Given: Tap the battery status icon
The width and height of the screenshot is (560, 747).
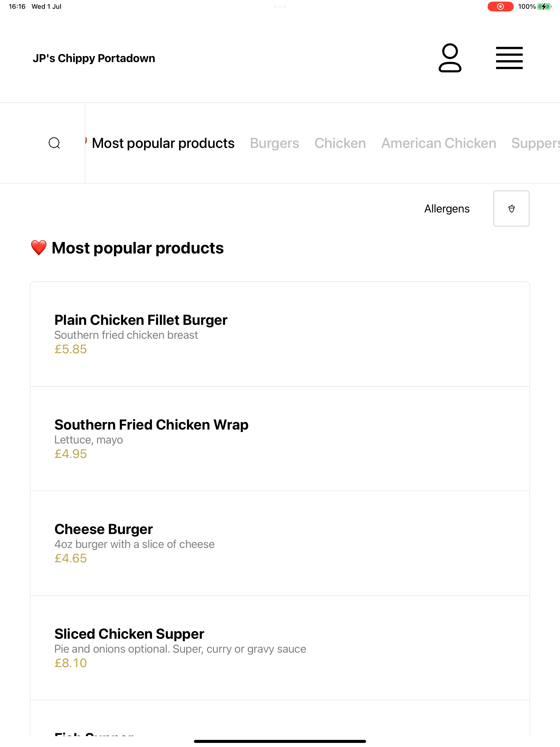Looking at the screenshot, I should 544,6.
